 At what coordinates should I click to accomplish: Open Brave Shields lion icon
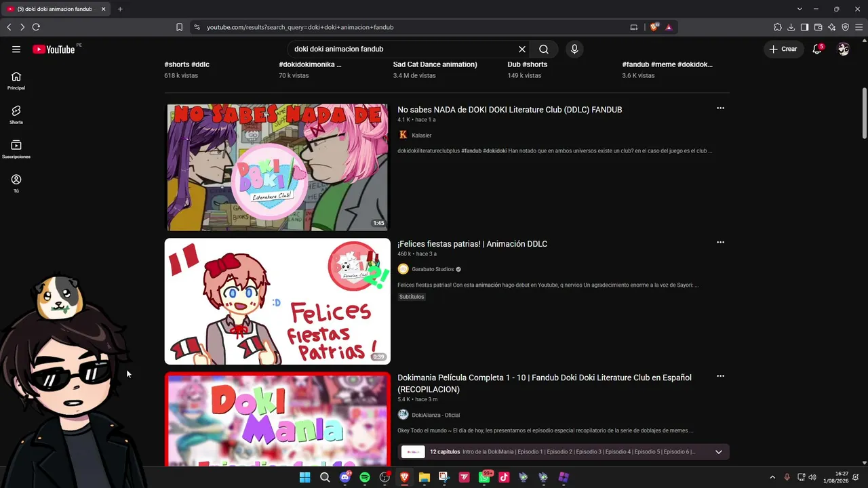[654, 27]
